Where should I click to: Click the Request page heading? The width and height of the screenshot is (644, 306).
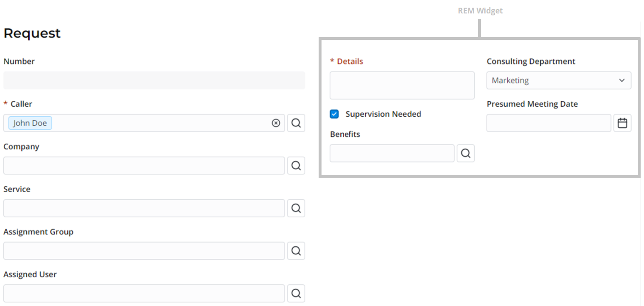pos(32,33)
